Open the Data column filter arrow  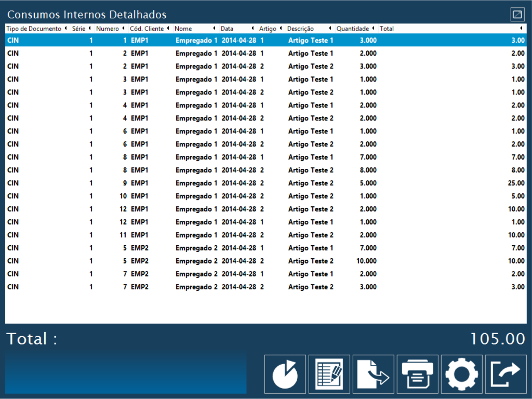pos(253,29)
